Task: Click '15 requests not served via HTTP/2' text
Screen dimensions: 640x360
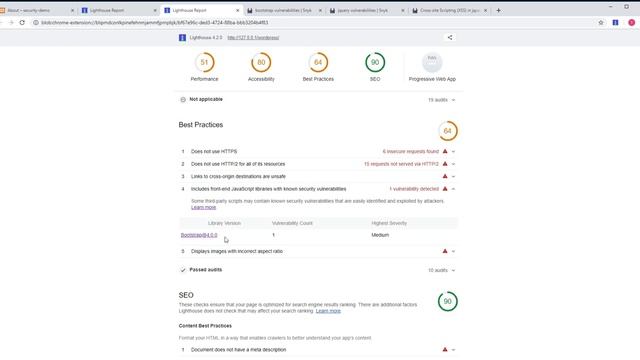Action: (401, 164)
